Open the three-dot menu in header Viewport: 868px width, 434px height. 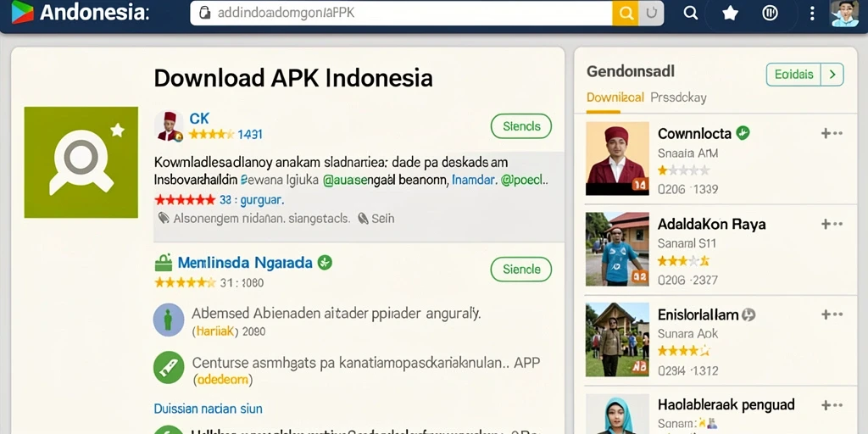tap(812, 14)
